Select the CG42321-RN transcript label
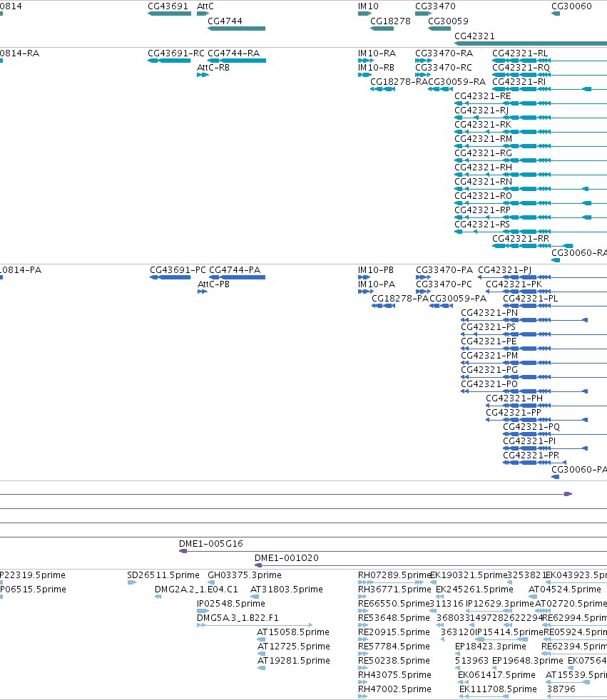The height and width of the screenshot is (700, 607). pos(484,182)
